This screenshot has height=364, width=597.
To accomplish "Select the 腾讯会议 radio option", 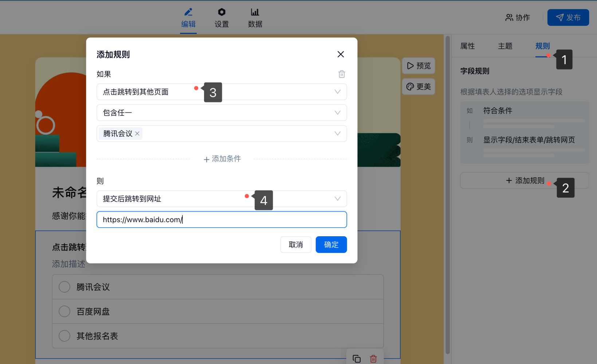I will click(64, 287).
